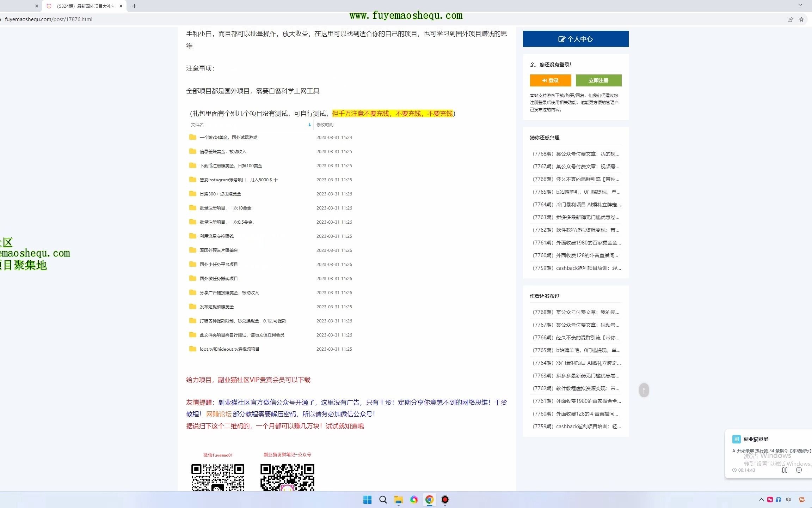This screenshot has height=508, width=812.
Task: Open folder 分享广告链接赚美金，被动收入
Action: tap(229, 293)
